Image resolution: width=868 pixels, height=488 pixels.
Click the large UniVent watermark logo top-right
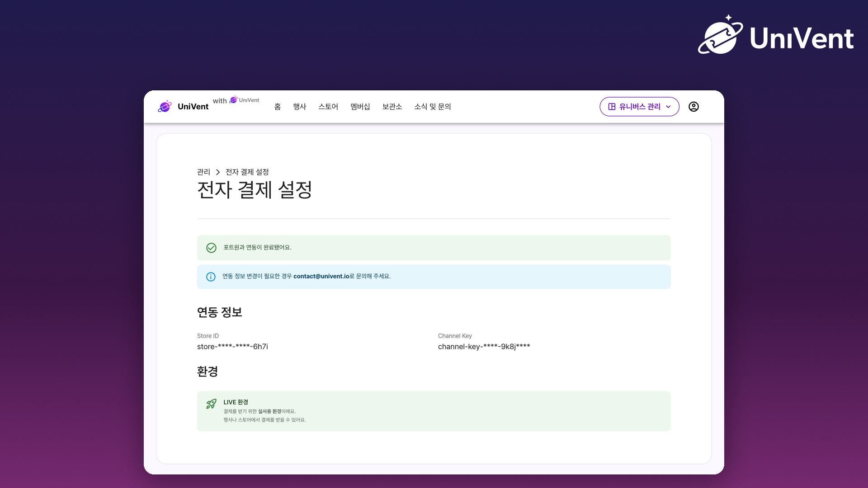click(x=776, y=35)
